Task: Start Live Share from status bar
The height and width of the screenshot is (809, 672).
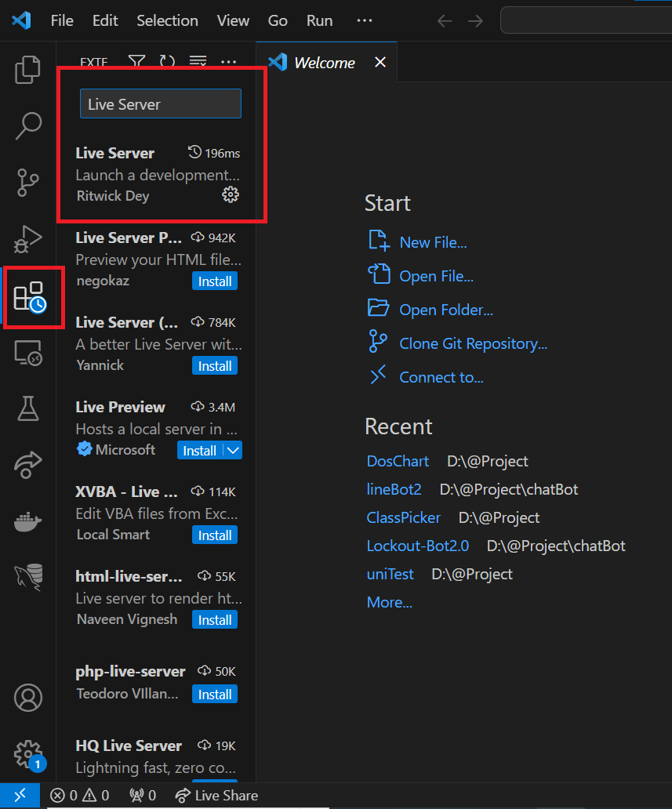Action: 216,795
